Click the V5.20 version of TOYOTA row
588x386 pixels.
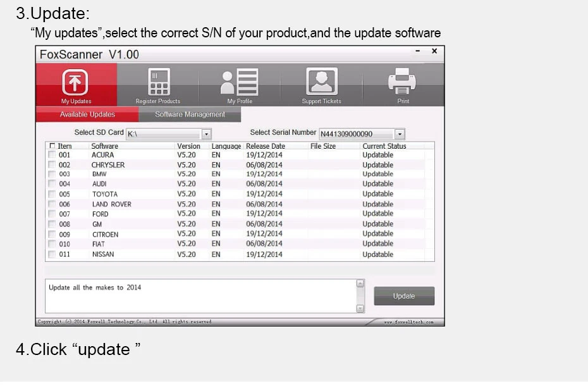(x=187, y=194)
